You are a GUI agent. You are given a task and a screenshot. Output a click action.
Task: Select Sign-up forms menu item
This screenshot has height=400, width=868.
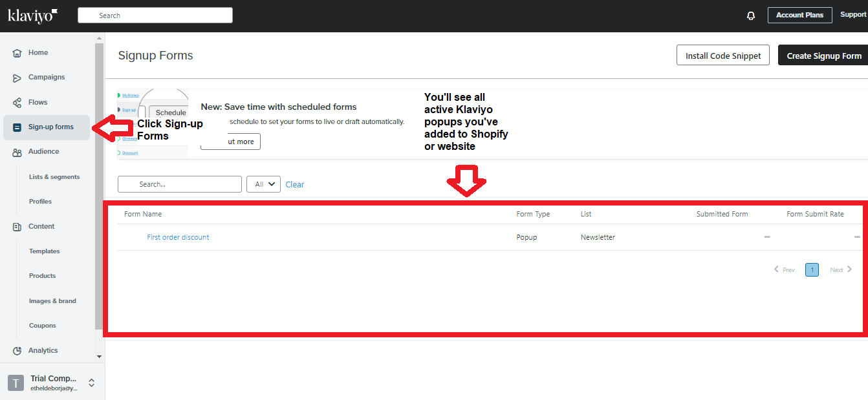[47, 127]
